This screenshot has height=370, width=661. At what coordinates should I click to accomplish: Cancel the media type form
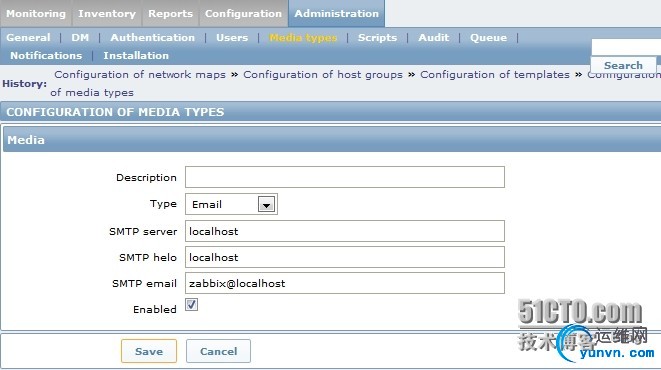tap(218, 351)
